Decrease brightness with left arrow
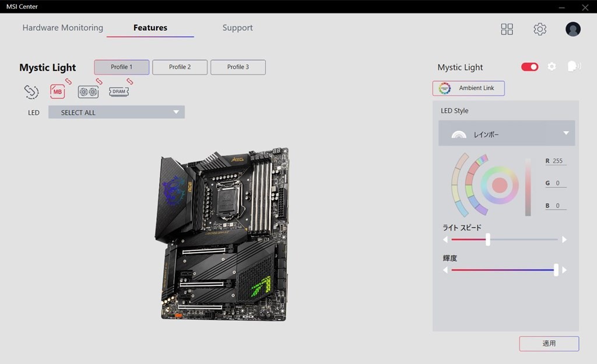Image resolution: width=597 pixels, height=364 pixels. [x=445, y=270]
